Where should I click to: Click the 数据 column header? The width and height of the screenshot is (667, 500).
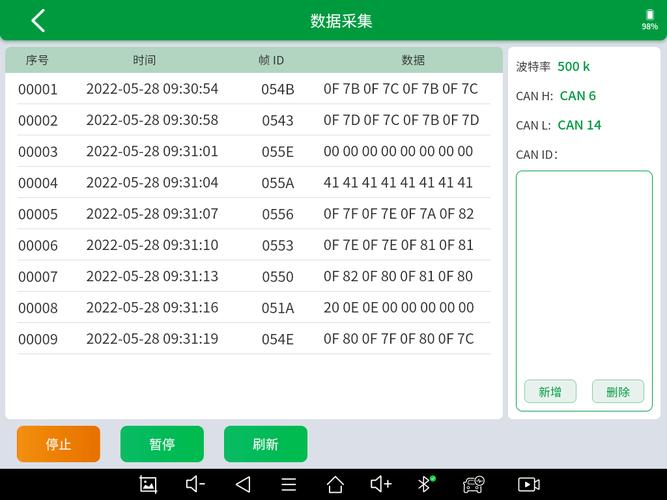coord(413,60)
